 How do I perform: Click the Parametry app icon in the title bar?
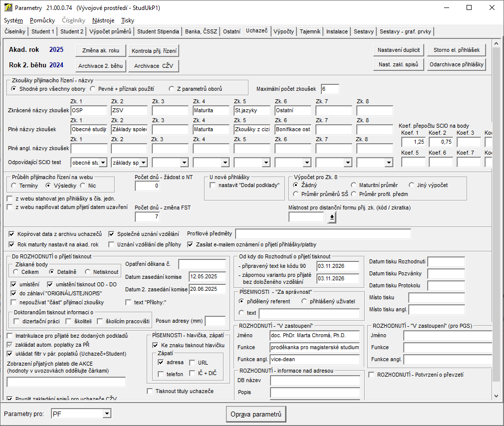(x=8, y=8)
